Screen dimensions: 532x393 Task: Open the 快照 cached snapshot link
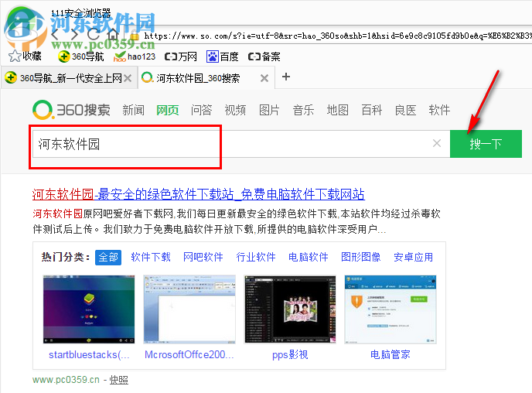click(x=119, y=380)
